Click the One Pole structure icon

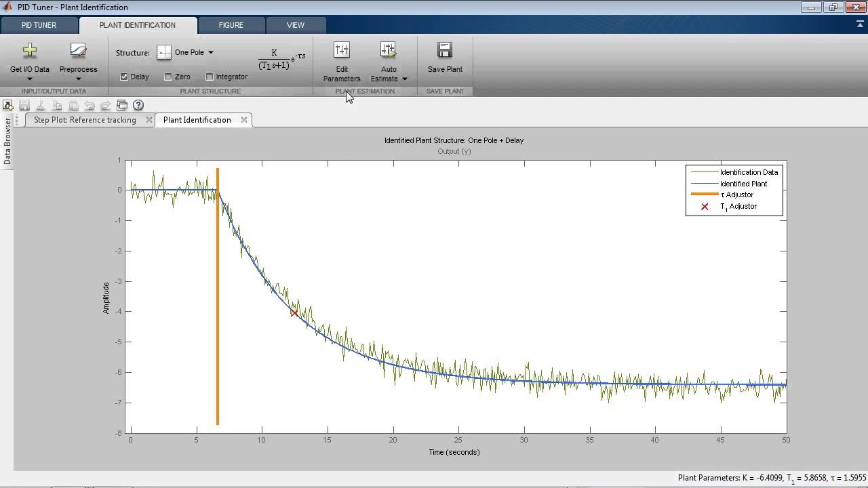coord(164,52)
